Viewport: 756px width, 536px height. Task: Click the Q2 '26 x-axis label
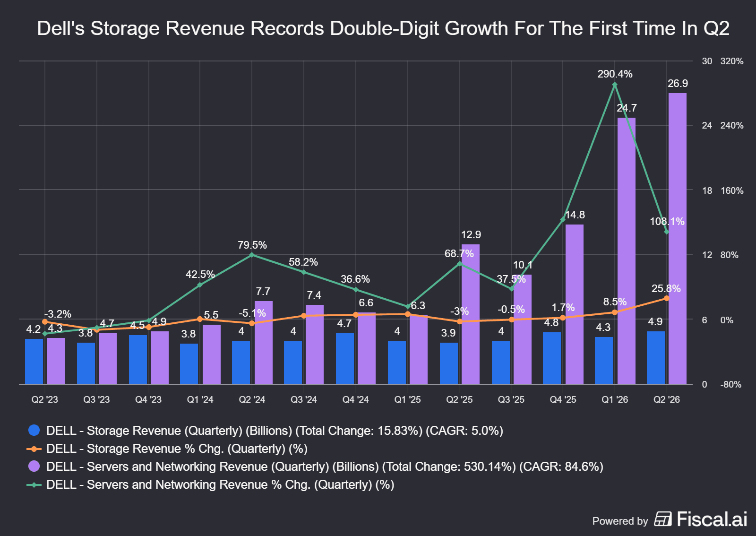click(x=667, y=399)
